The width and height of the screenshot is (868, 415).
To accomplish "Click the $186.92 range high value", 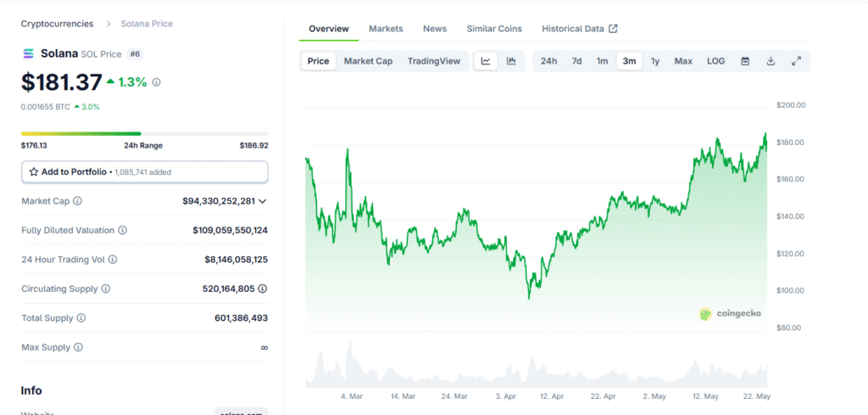I will (254, 146).
